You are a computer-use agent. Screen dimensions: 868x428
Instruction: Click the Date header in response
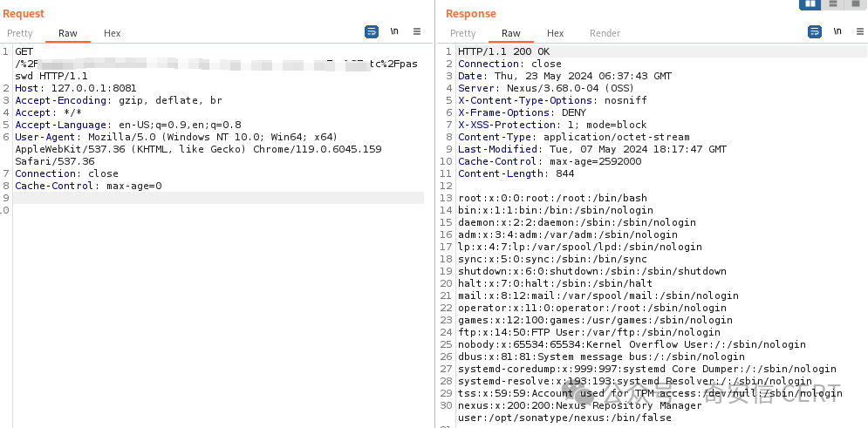click(x=564, y=76)
